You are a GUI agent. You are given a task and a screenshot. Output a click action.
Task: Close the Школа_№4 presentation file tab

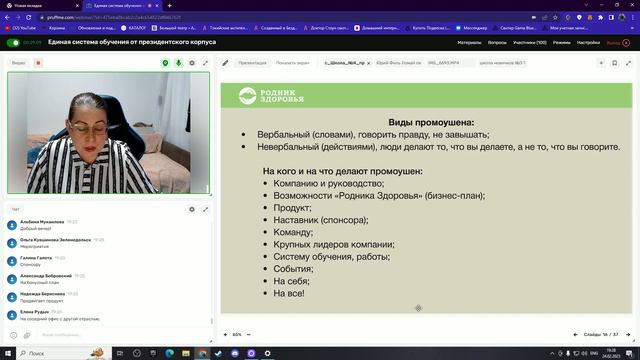368,63
